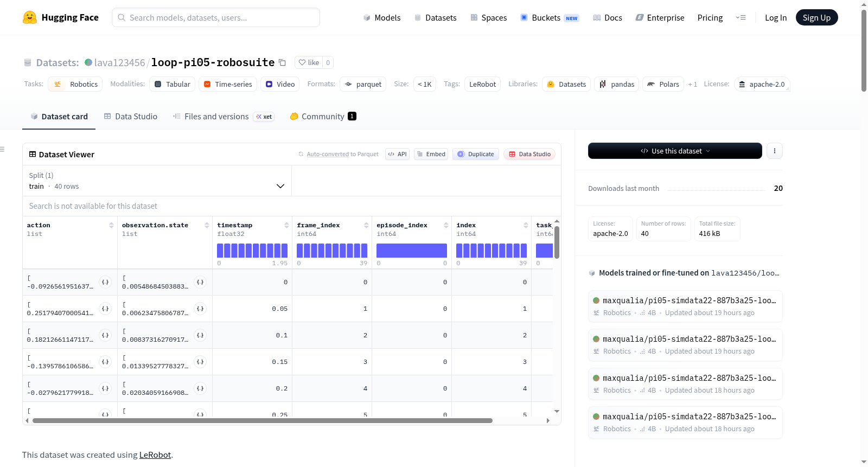
Task: Open the navigation overflow menu icon
Action: [x=741, y=17]
